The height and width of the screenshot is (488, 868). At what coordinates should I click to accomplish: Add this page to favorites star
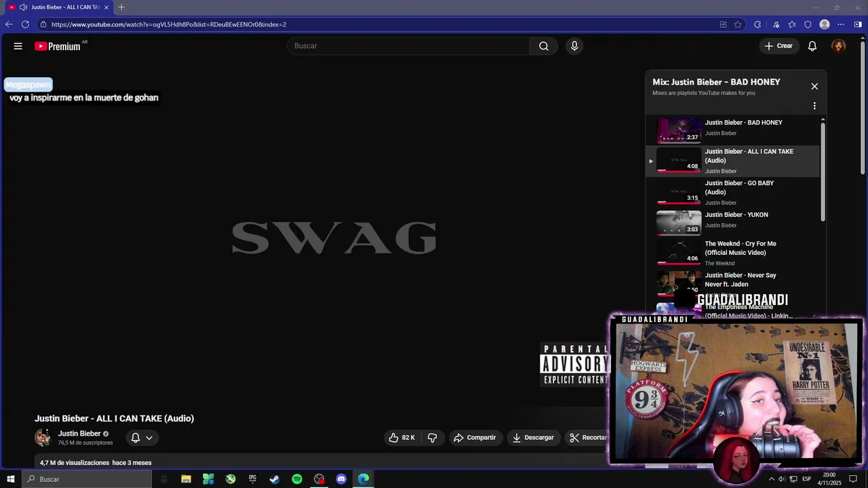[738, 24]
